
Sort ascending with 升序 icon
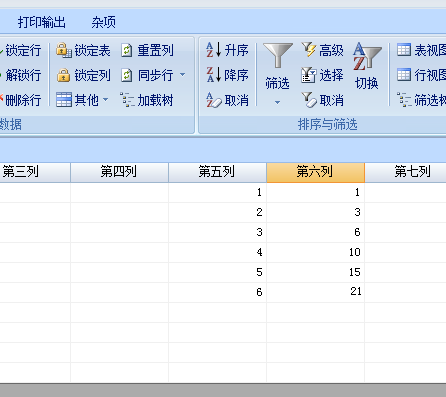214,50
